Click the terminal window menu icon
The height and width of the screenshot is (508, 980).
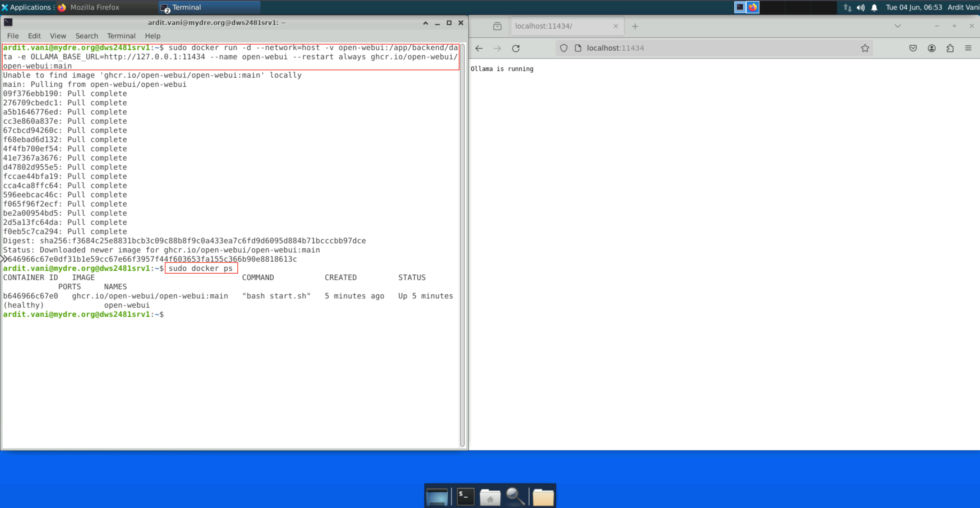point(8,22)
